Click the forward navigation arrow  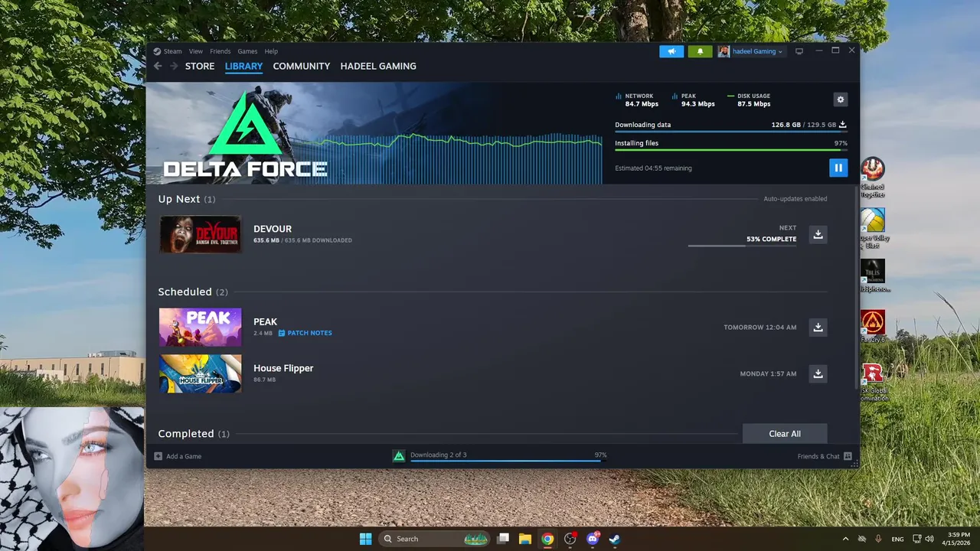[x=174, y=67]
